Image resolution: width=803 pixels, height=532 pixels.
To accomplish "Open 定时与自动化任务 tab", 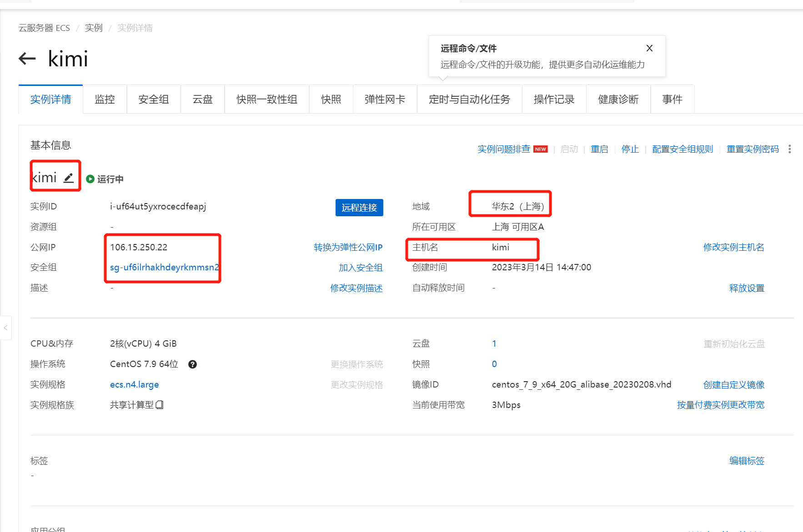I will tap(469, 99).
